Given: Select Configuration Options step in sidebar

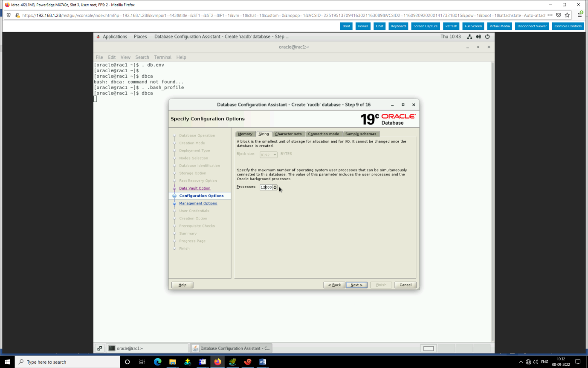Looking at the screenshot, I should click(201, 196).
